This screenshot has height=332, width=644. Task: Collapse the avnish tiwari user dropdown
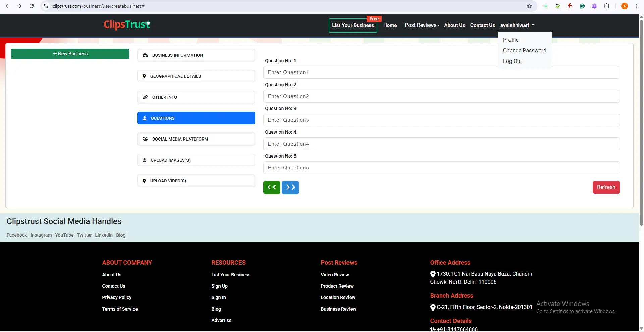517,25
